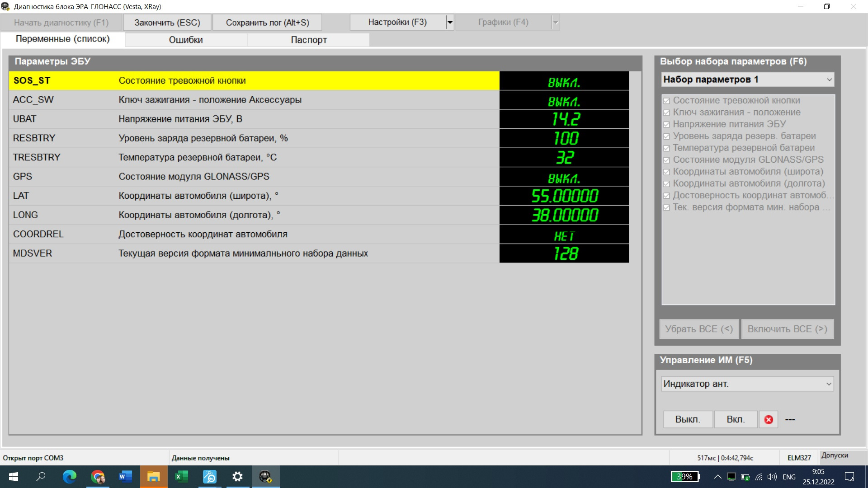Select the MDSVER row
Viewport: 868px width, 488px height.
pos(319,253)
